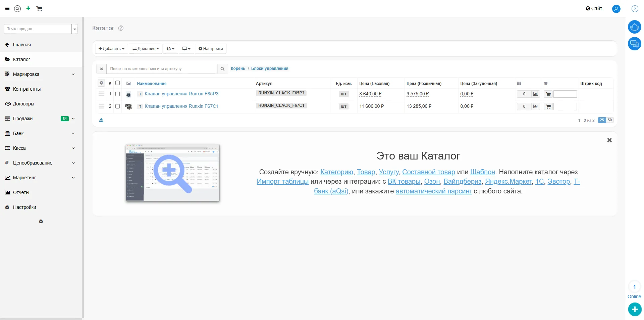The height and width of the screenshot is (320, 644).
Task: Check the box for Клапан управления Runxin F65P3
Action: click(117, 94)
